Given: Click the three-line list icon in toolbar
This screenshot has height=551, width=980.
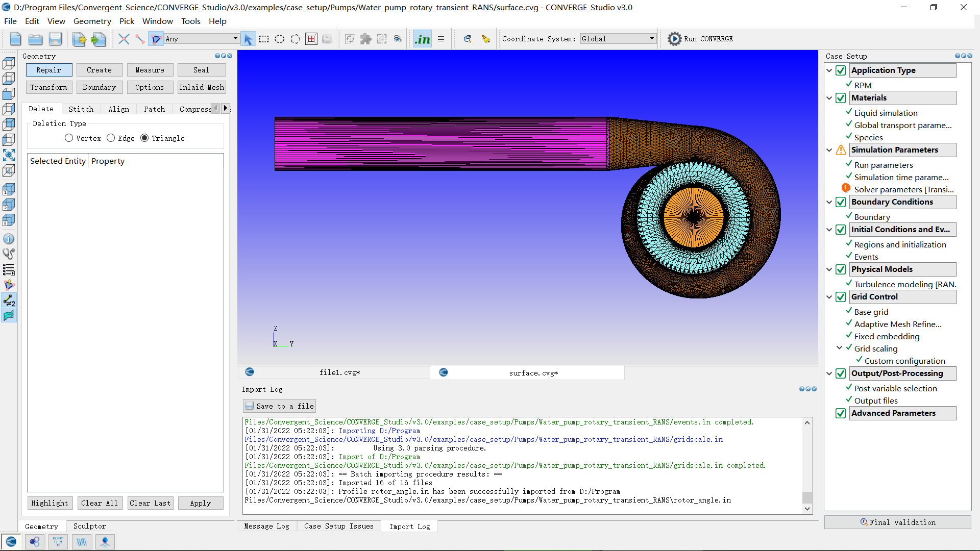Looking at the screenshot, I should tap(441, 39).
